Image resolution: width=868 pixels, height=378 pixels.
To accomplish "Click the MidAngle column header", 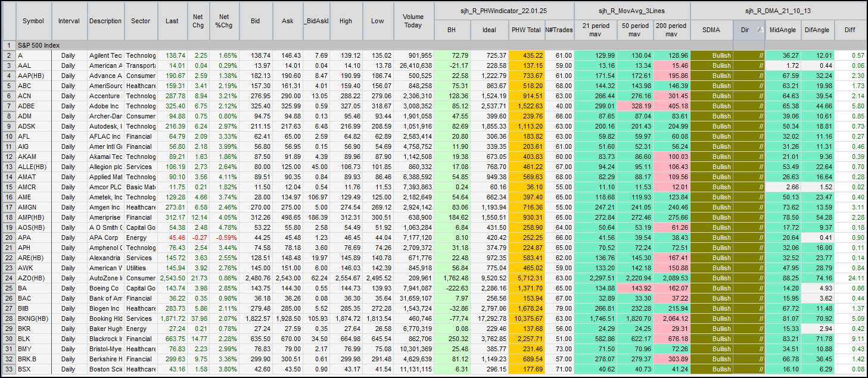I will [x=782, y=29].
